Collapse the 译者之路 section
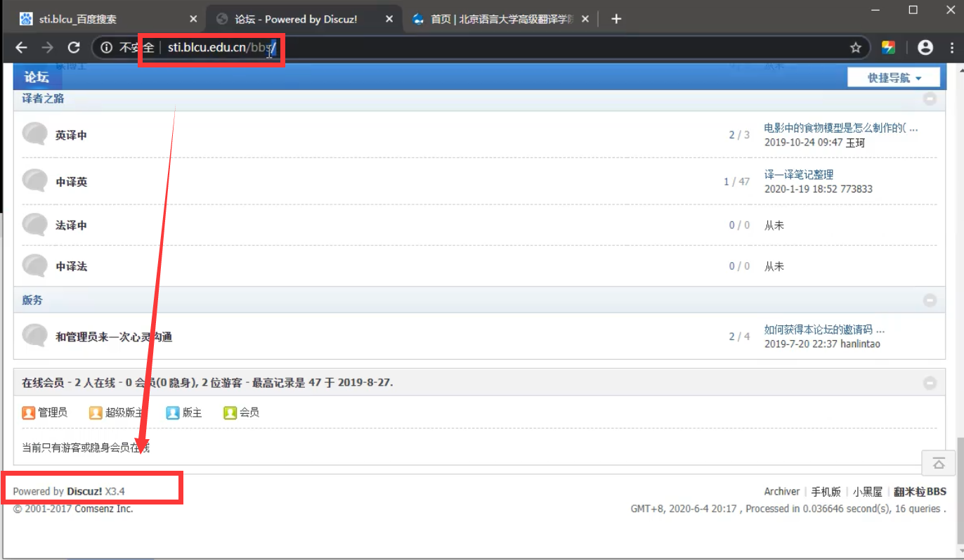964x560 pixels. (x=930, y=99)
